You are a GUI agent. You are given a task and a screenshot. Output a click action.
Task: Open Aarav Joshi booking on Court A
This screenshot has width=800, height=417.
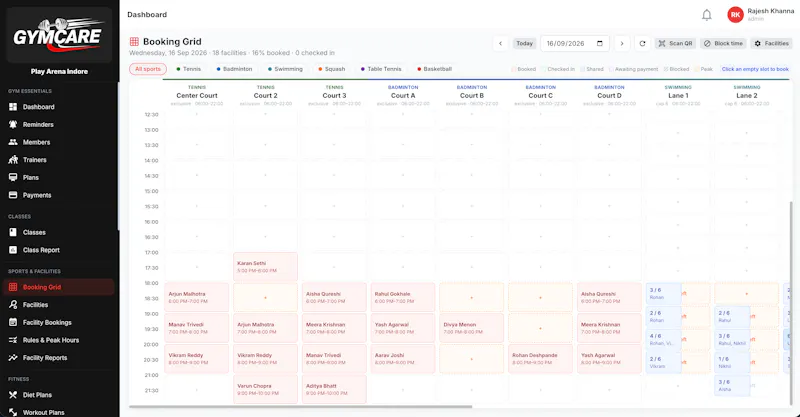[x=403, y=358]
